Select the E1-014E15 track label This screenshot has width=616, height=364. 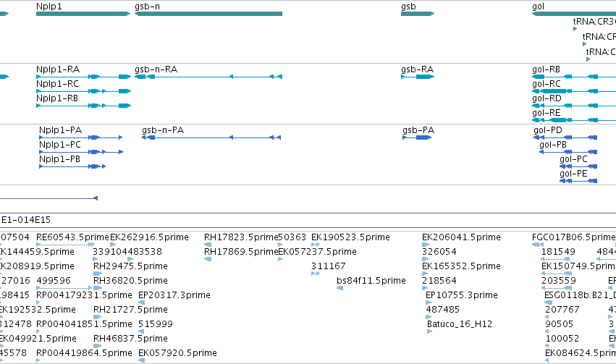pyautogui.click(x=26, y=220)
